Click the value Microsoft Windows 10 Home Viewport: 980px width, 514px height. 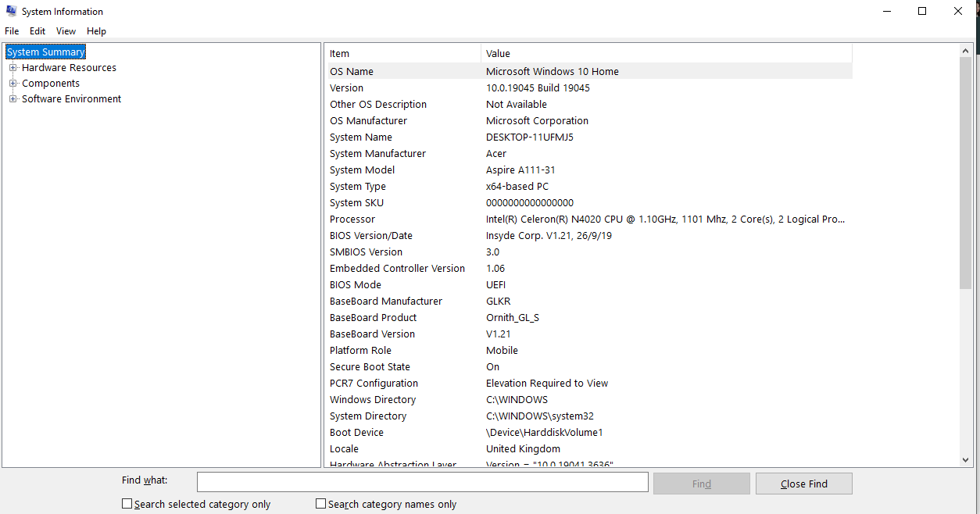553,71
